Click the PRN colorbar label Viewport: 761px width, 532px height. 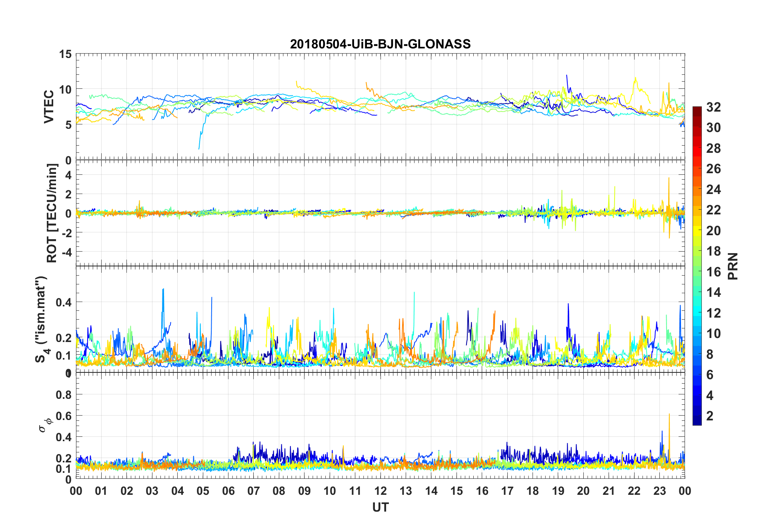[733, 266]
